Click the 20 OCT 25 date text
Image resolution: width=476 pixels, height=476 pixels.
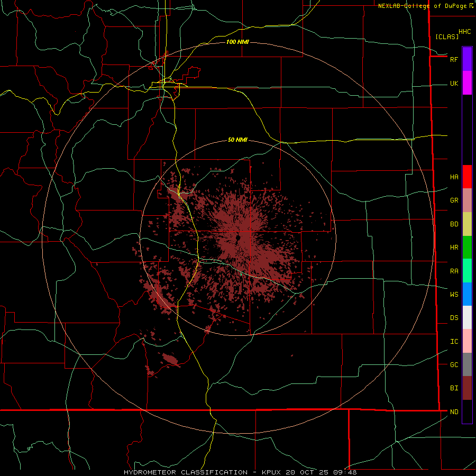coord(307,472)
